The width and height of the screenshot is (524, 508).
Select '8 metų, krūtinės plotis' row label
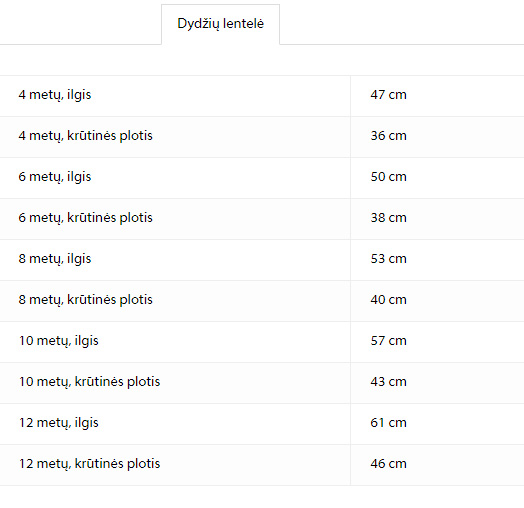[86, 300]
